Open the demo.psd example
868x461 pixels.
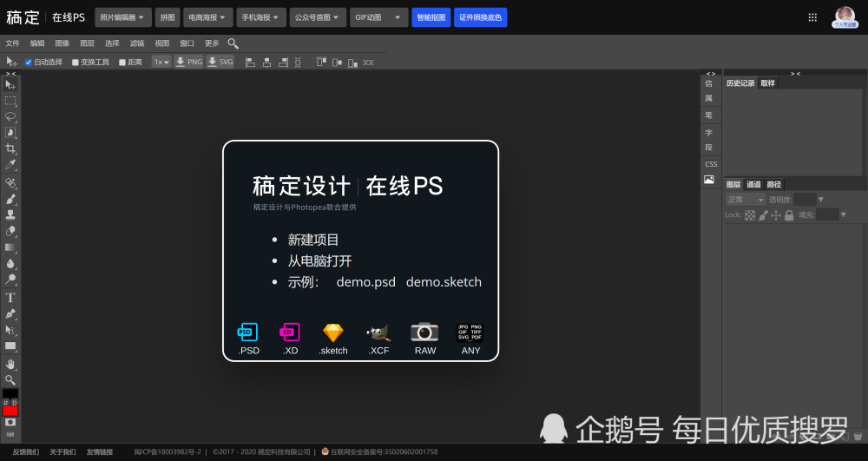366,282
